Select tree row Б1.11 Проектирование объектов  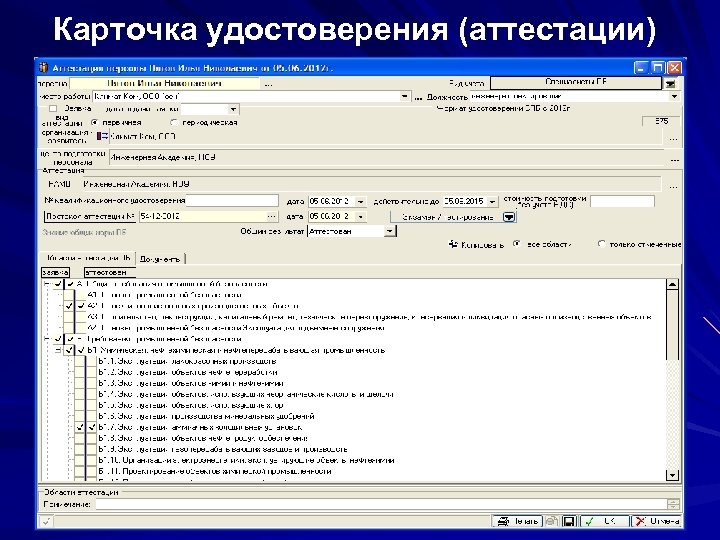[x=215, y=472]
